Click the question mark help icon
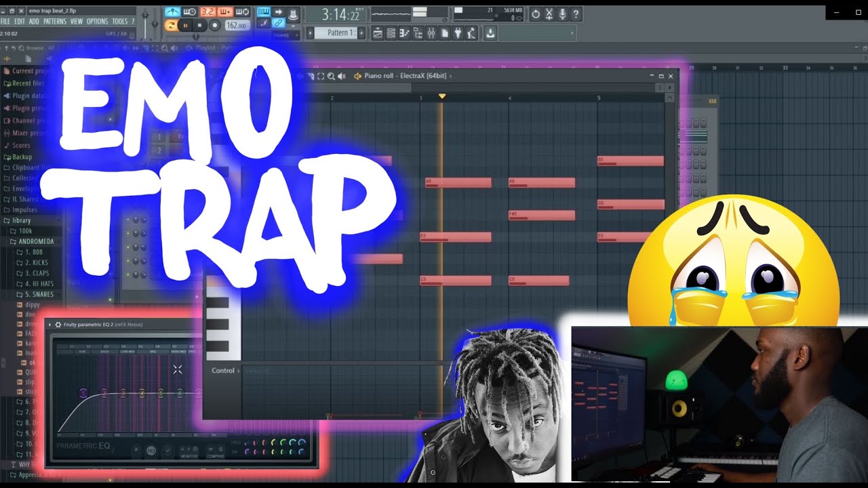This screenshot has width=868, height=488. 576,14
